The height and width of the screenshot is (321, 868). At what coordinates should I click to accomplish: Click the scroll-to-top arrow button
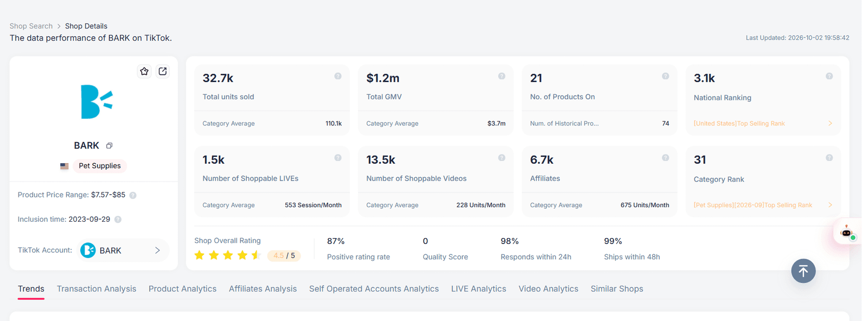click(x=803, y=271)
